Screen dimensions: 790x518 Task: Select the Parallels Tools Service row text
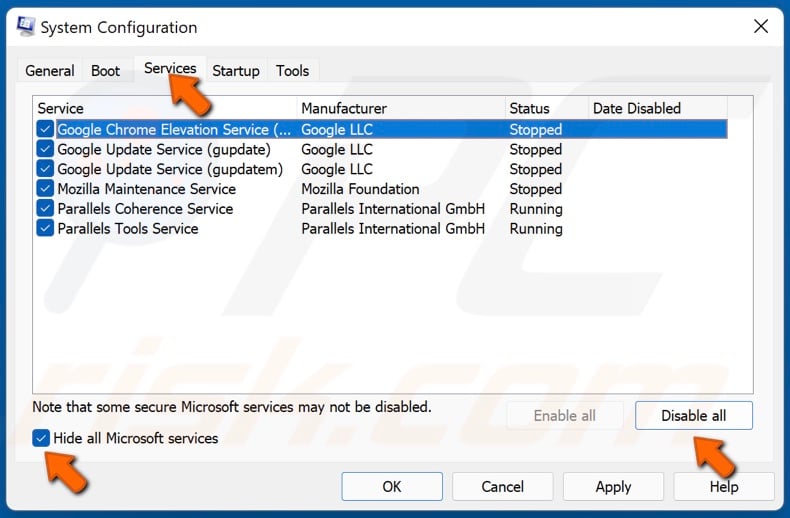pyautogui.click(x=128, y=228)
